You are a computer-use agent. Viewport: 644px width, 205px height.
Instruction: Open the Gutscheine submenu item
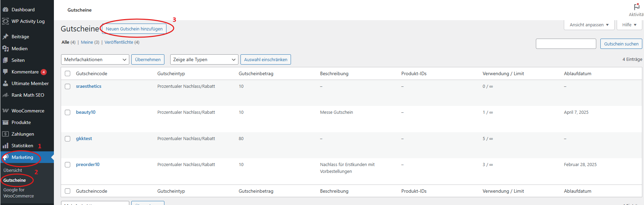tap(15, 180)
